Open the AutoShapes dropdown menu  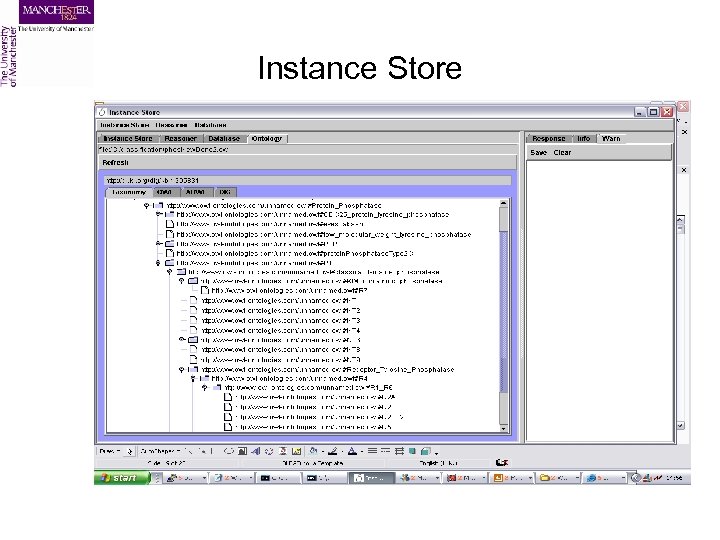pos(160,451)
